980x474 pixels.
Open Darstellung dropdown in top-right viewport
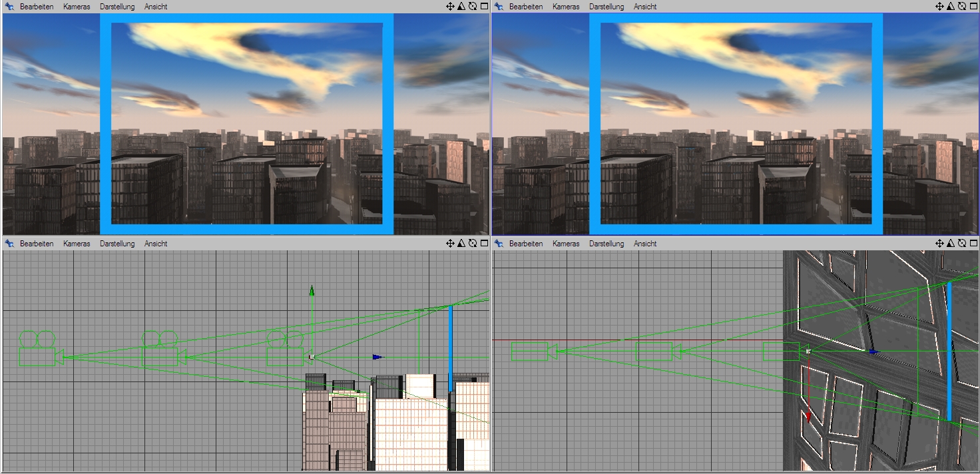(x=607, y=7)
